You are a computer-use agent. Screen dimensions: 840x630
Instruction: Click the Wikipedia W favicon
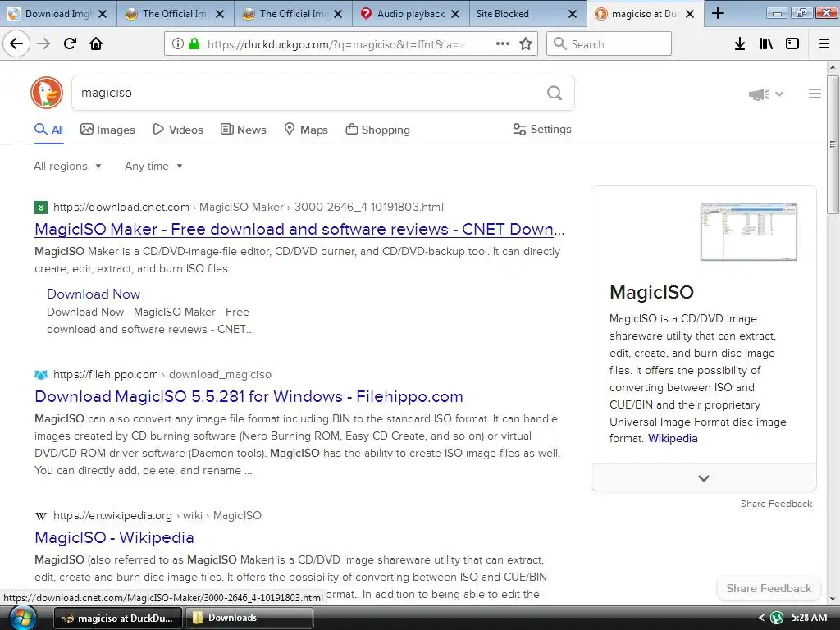coord(41,516)
